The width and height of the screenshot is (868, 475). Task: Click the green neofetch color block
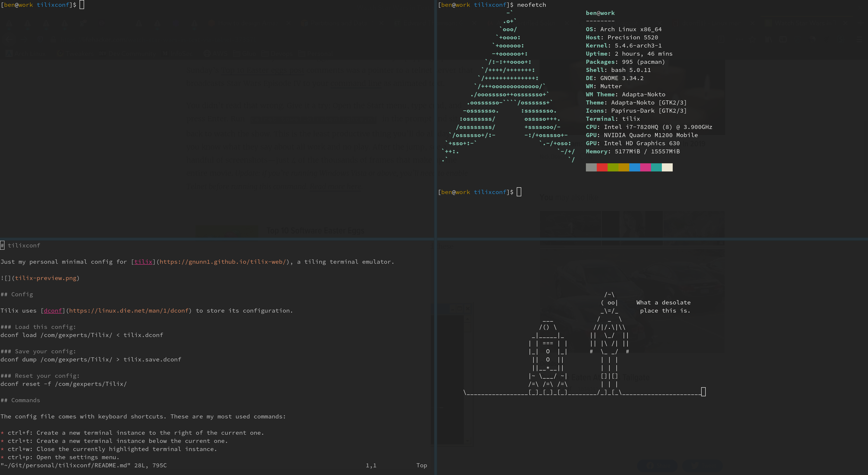613,167
